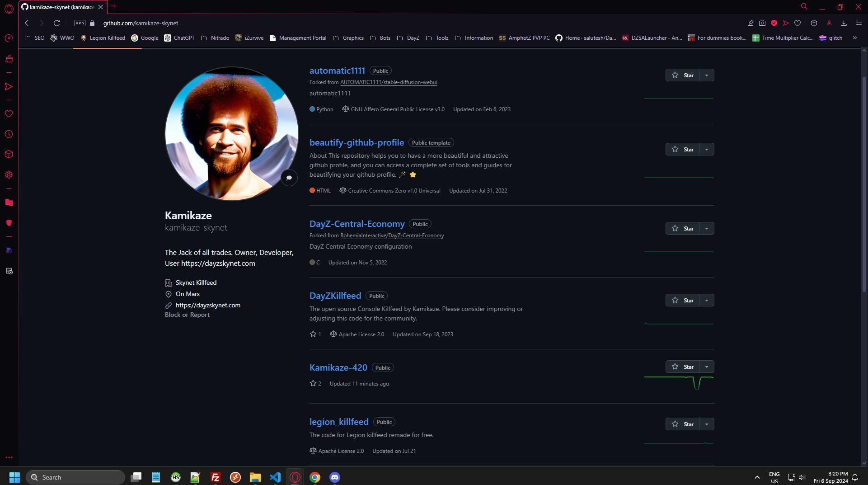Toggle the VPN badge in address bar
This screenshot has width=868, height=485.
point(80,23)
